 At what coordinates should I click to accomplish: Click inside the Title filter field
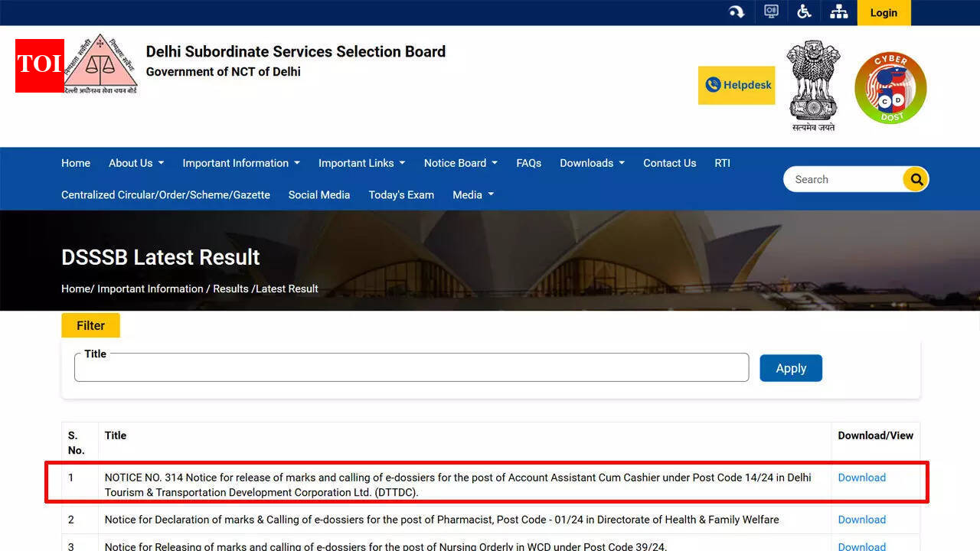(411, 367)
